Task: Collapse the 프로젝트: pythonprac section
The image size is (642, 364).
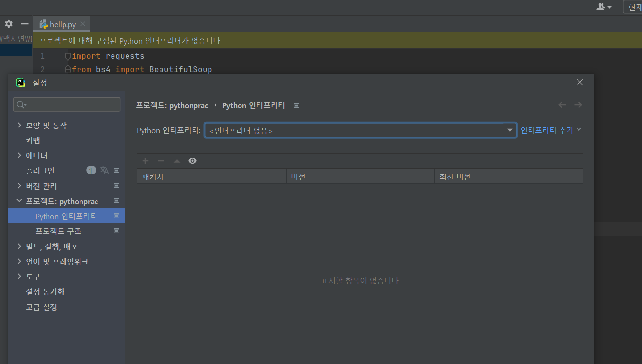Action: 19,201
